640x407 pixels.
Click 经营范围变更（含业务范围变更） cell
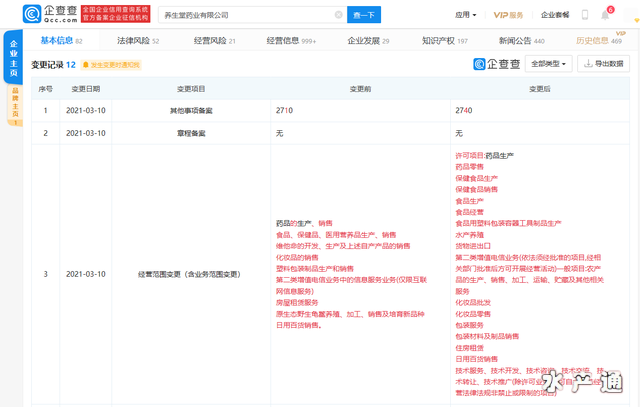tap(189, 274)
